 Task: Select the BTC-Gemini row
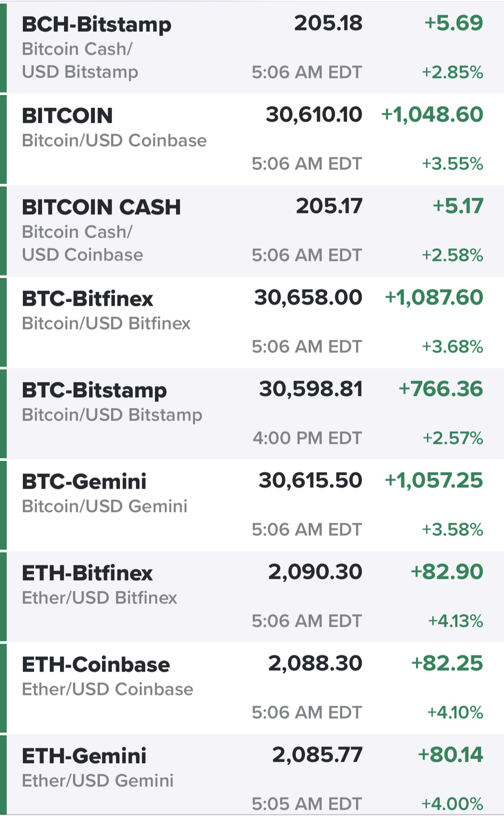coord(252,505)
